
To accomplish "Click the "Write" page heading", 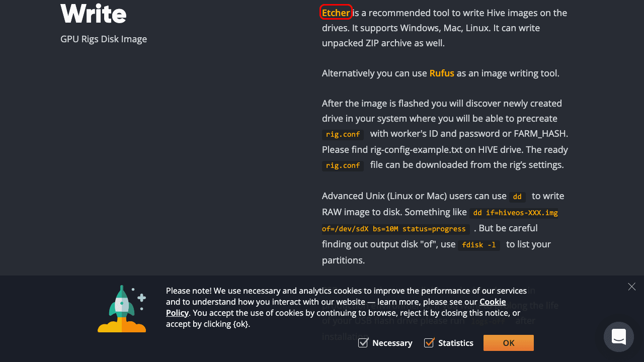I will (94, 14).
